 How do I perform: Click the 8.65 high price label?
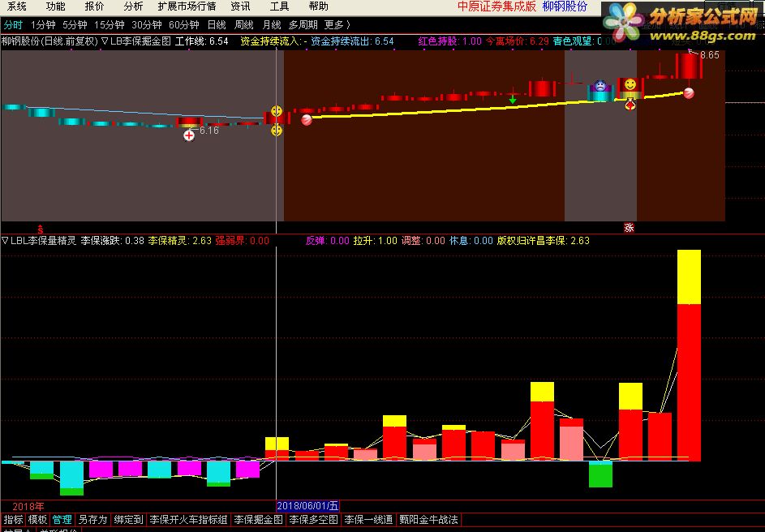click(709, 55)
